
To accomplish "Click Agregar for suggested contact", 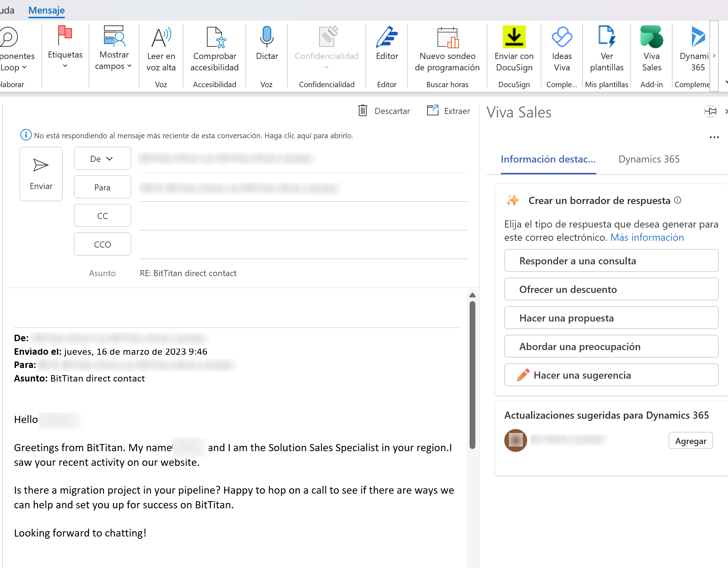I will coord(690,441).
